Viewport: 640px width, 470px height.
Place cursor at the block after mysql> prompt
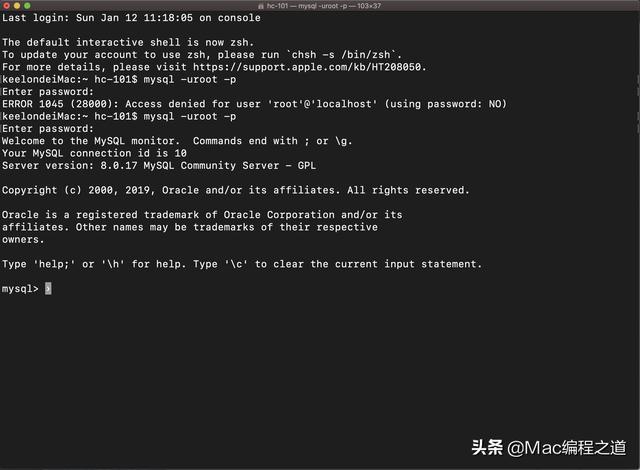48,288
